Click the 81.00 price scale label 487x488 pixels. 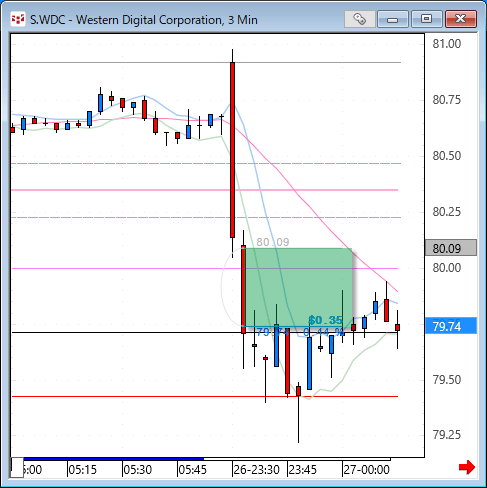click(x=447, y=44)
